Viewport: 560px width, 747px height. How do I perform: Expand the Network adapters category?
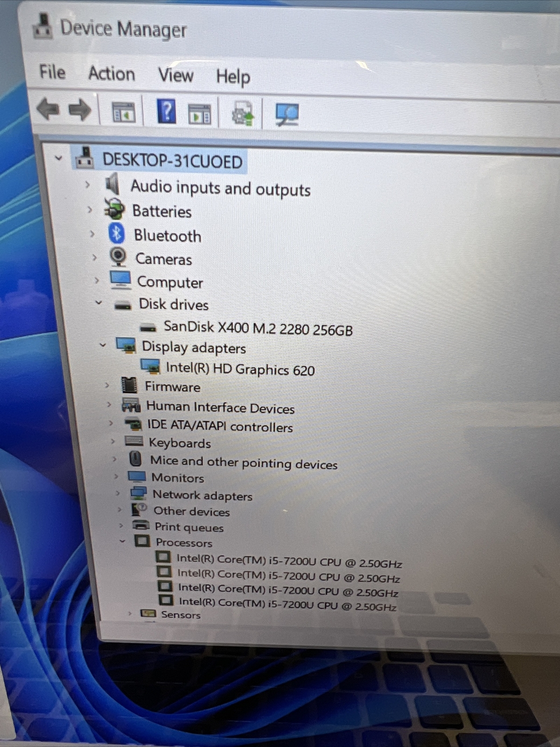click(118, 493)
